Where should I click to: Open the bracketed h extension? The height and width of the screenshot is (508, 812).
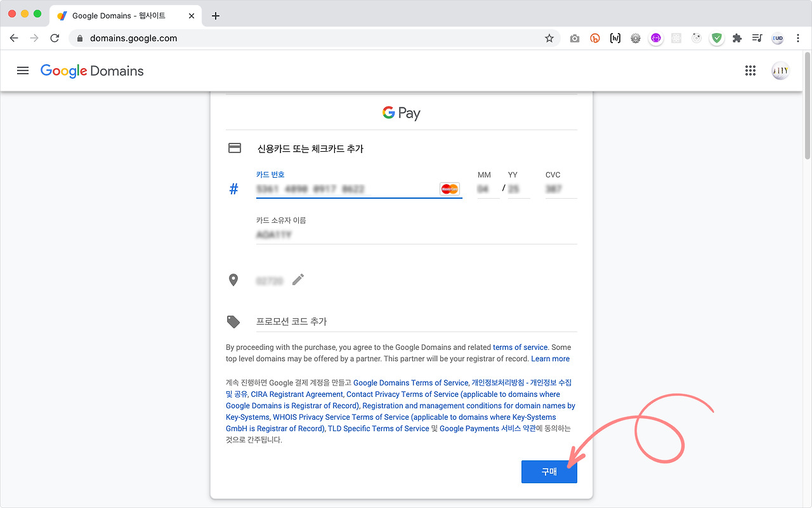coord(615,38)
